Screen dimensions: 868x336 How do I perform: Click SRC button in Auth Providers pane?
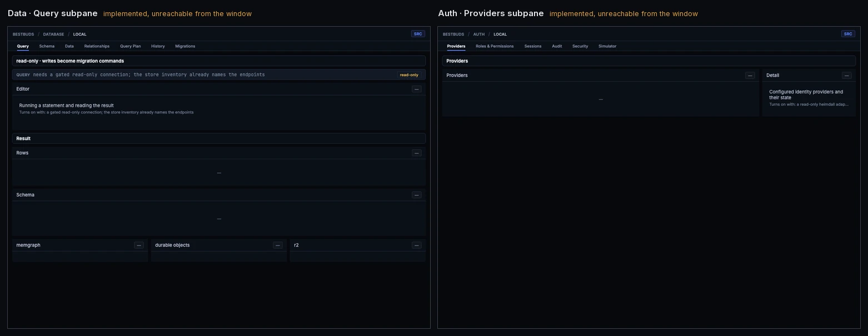848,34
